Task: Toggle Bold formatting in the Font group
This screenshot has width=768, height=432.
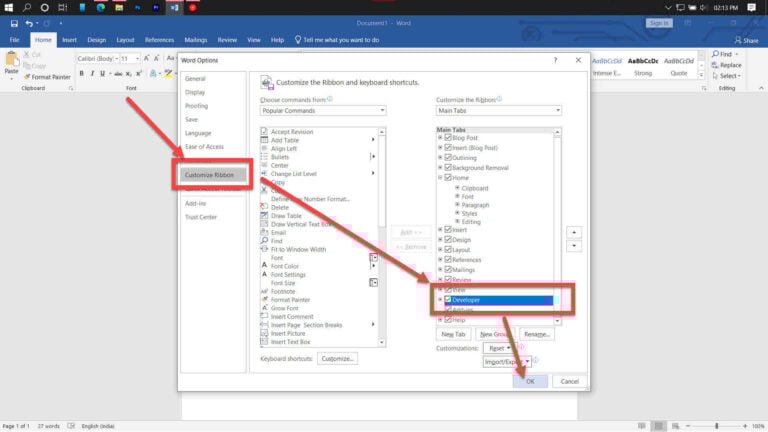Action: (81, 73)
